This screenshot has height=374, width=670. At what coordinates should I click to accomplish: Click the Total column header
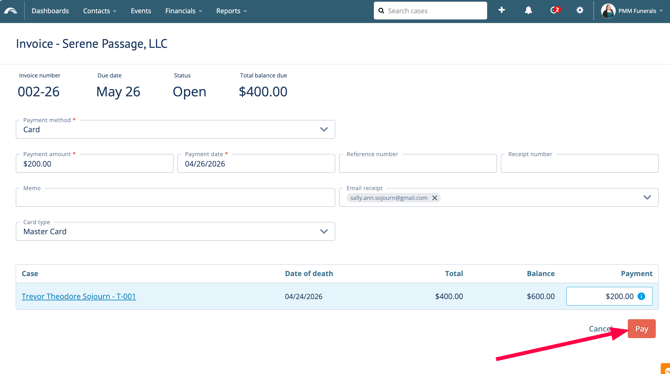pyautogui.click(x=454, y=274)
